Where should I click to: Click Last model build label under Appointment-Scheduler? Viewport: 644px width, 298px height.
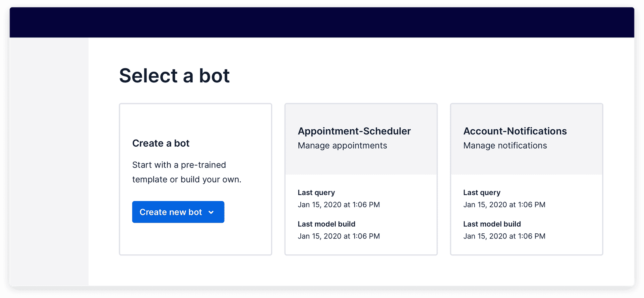(x=326, y=224)
